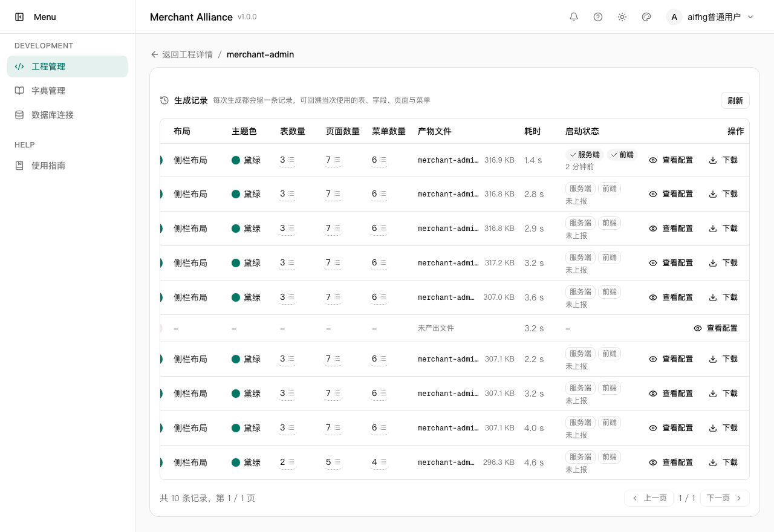Download the 296.3 KB build file
Screen dimensions: 774x532
(723, 462)
